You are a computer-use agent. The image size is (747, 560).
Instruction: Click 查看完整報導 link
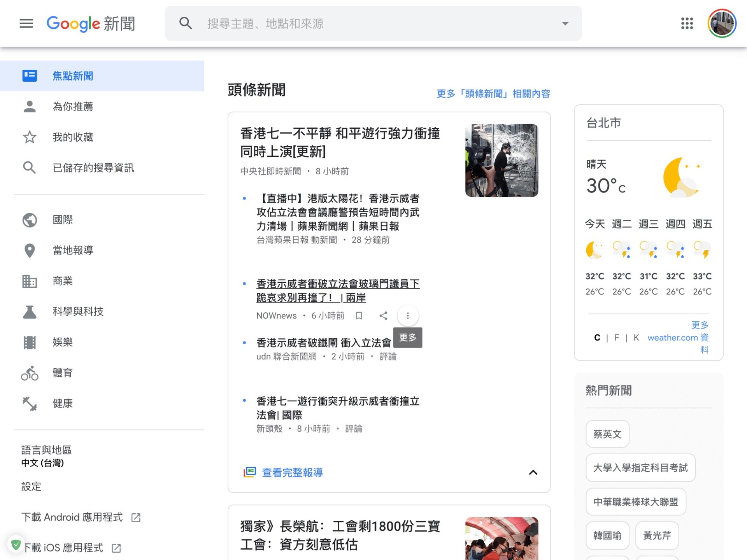[x=292, y=472]
